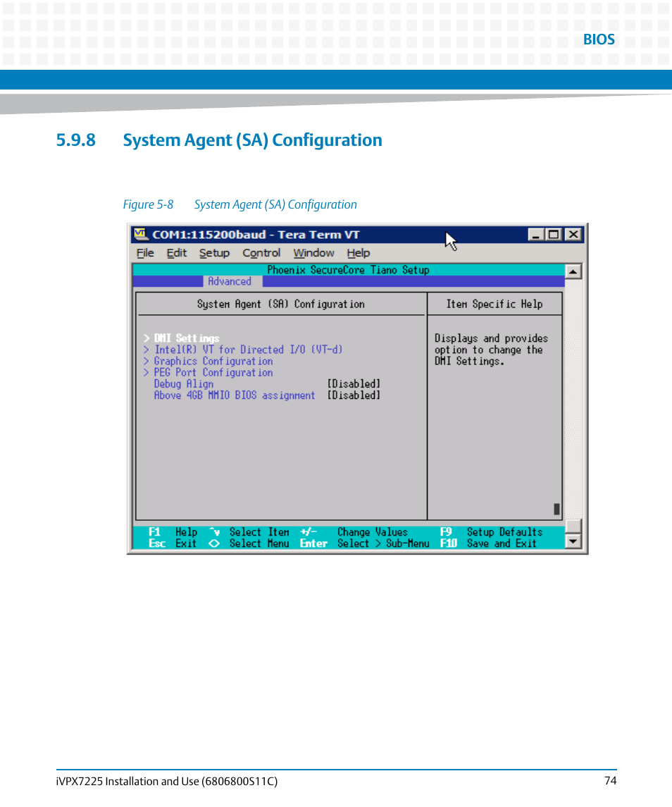Switch to the Advanced tab

(230, 281)
